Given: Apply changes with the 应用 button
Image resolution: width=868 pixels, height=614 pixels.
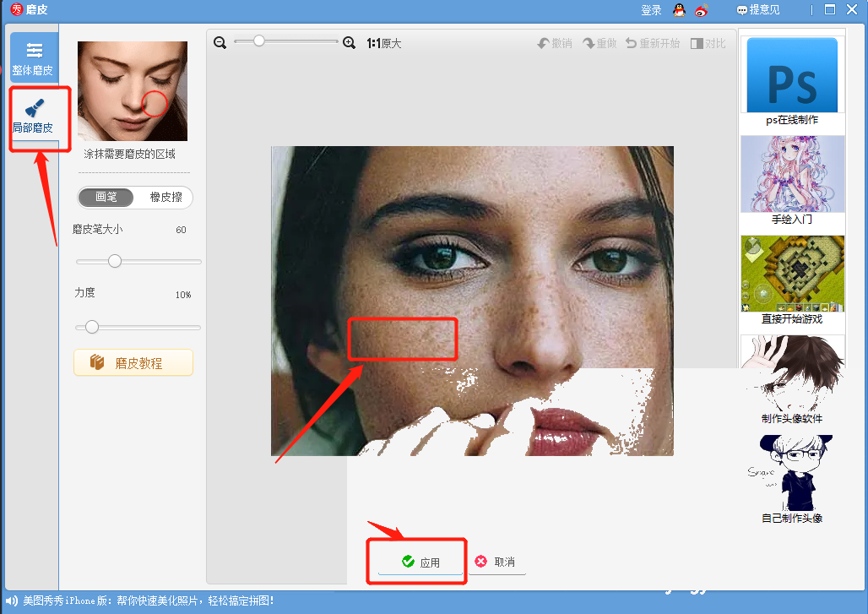Looking at the screenshot, I should [x=420, y=562].
